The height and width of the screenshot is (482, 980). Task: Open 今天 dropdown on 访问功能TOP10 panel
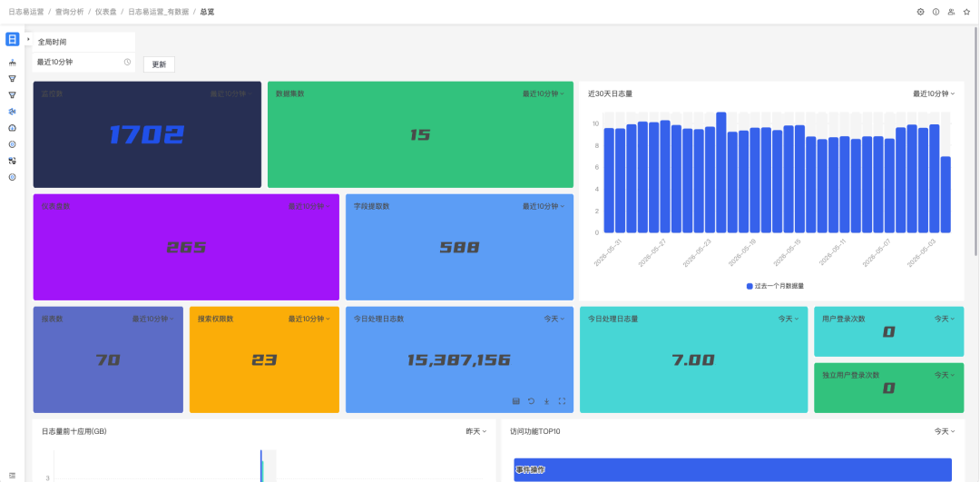[x=945, y=431]
